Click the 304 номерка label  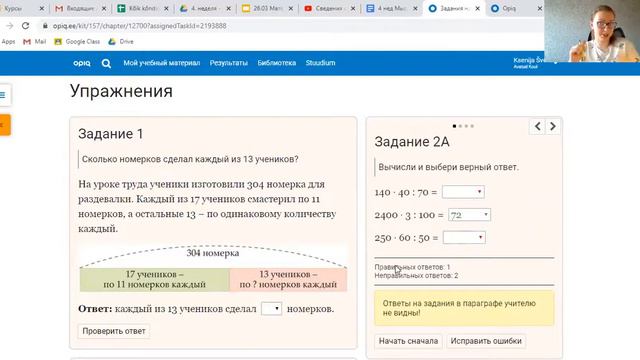(213, 253)
